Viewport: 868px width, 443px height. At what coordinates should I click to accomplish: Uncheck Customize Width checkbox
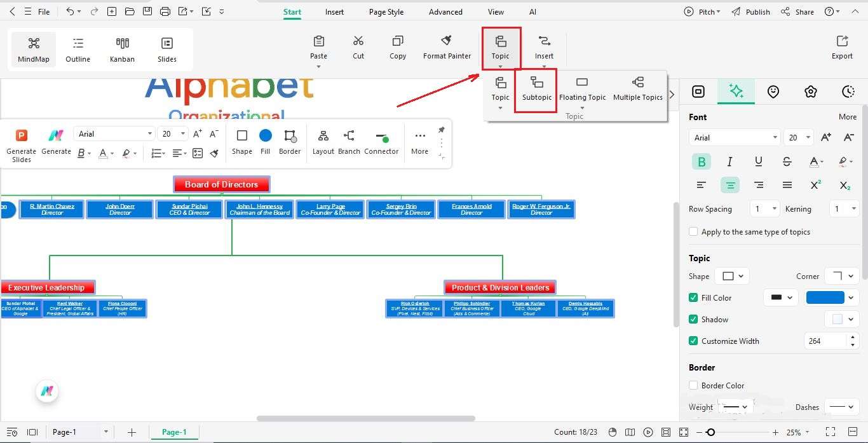693,341
